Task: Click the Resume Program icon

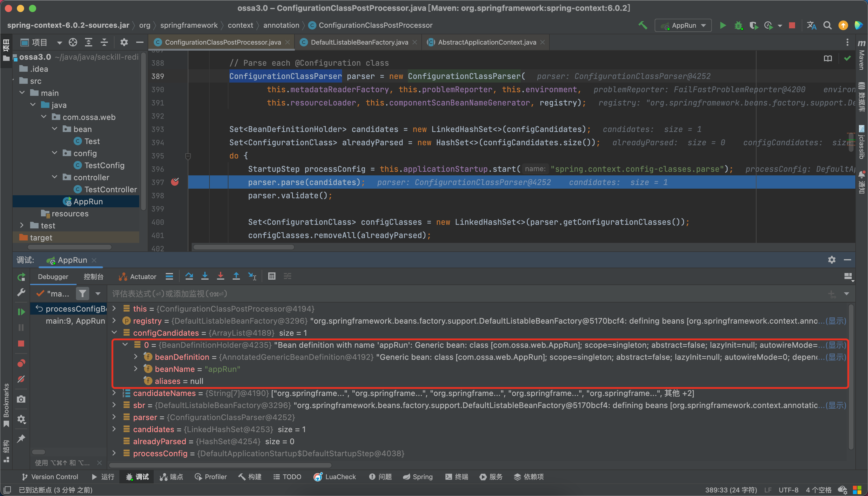Action: [21, 312]
